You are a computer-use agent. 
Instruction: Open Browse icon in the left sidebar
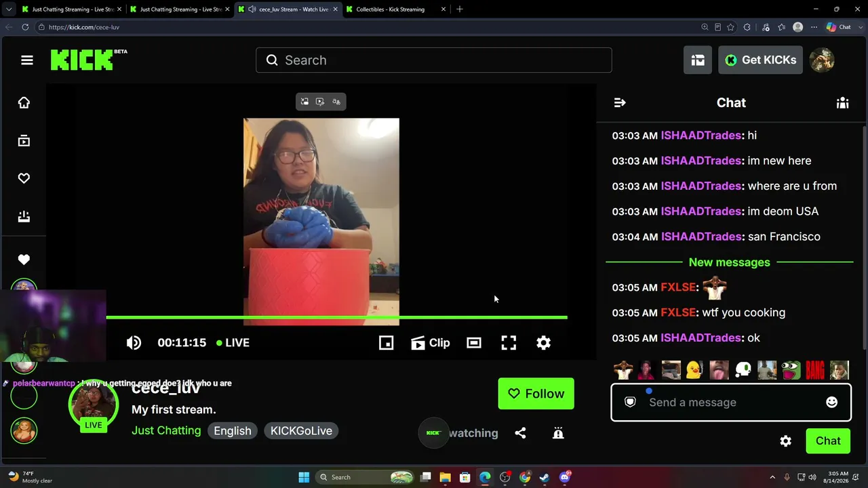coord(24,140)
